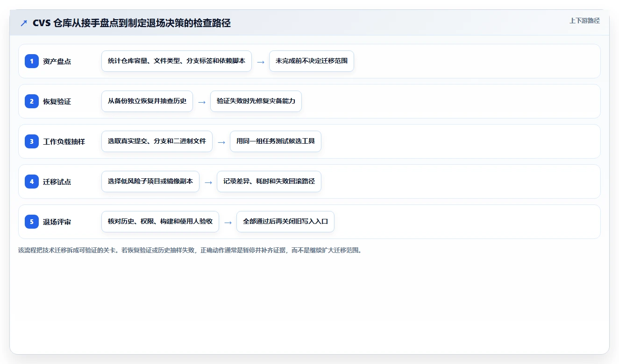The height and width of the screenshot is (364, 619).
Task: Click the footer note starting 该流程把技术迁移
Action: [x=190, y=250]
